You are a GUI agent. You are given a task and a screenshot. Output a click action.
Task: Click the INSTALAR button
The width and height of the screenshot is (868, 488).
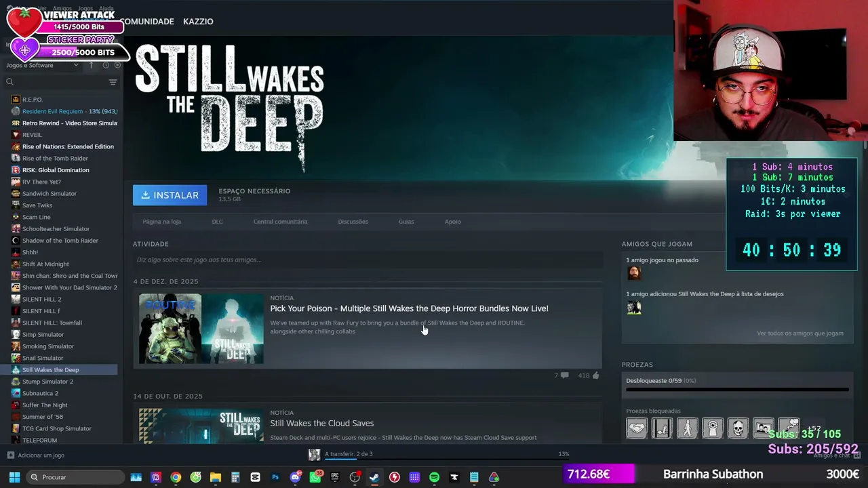point(170,195)
